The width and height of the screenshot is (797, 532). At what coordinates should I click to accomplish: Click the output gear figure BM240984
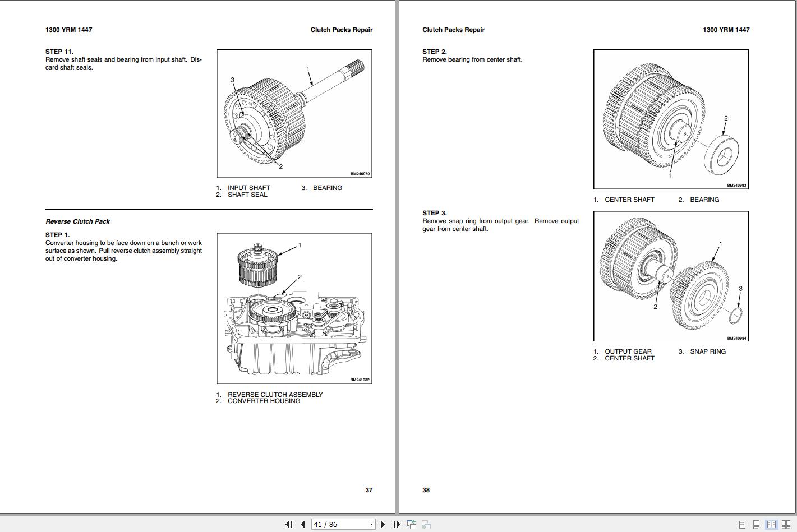tap(671, 276)
